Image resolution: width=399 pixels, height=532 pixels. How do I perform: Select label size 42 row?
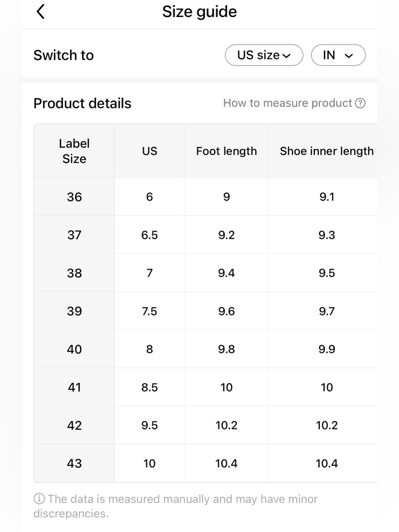(205, 425)
